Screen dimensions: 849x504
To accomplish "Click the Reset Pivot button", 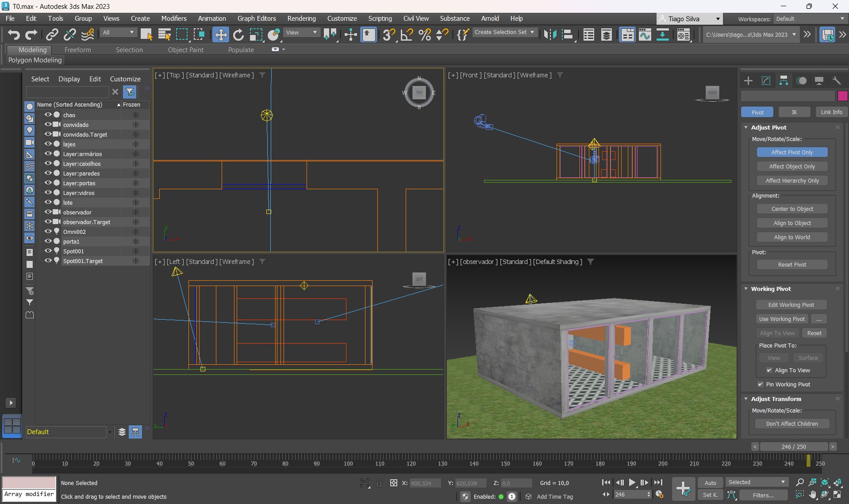I will 792,264.
